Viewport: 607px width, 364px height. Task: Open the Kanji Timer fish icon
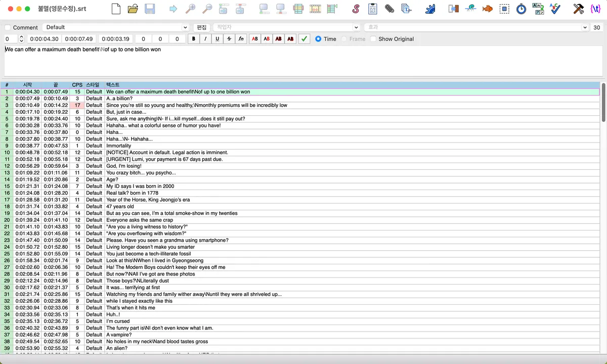(x=488, y=9)
